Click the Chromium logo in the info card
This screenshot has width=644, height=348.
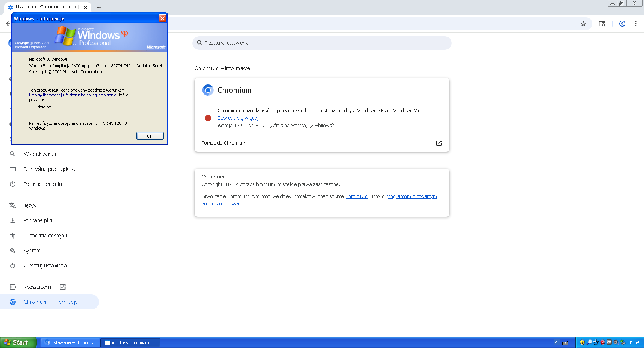pos(208,90)
